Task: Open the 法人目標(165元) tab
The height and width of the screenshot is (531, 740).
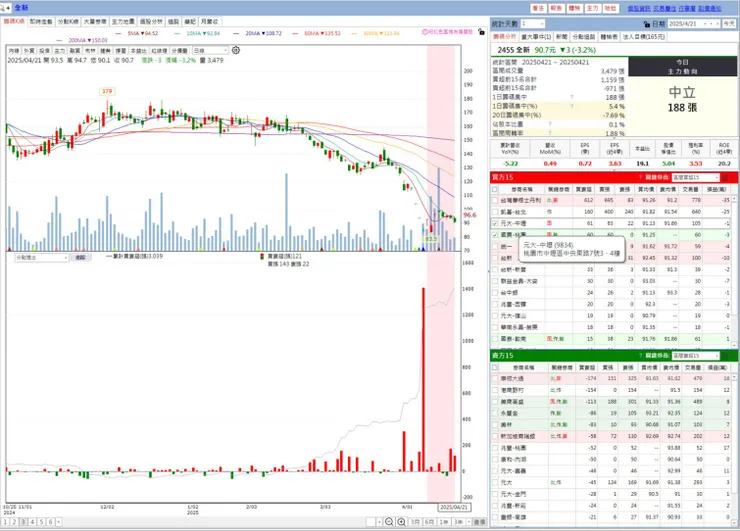Action: point(644,37)
